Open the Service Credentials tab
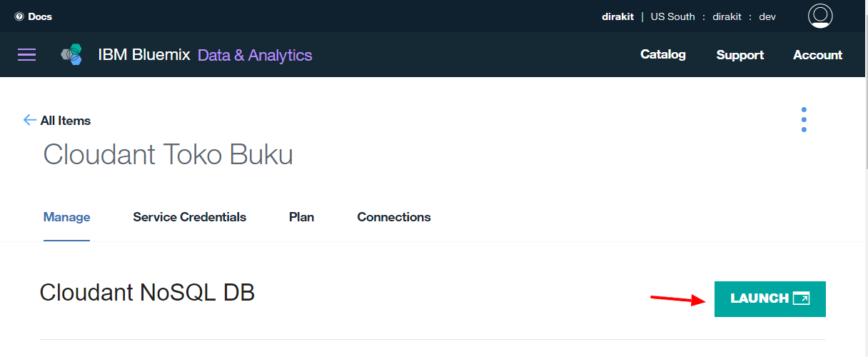Screen dimensions: 868x357 tap(189, 217)
